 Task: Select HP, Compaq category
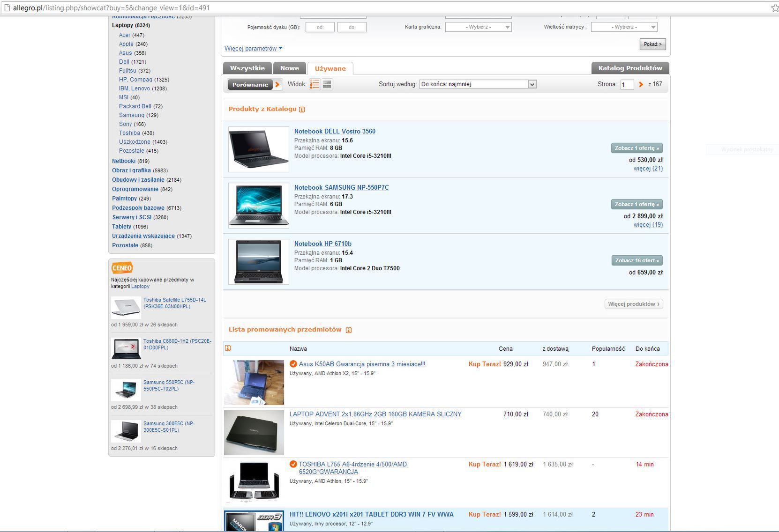coord(135,80)
